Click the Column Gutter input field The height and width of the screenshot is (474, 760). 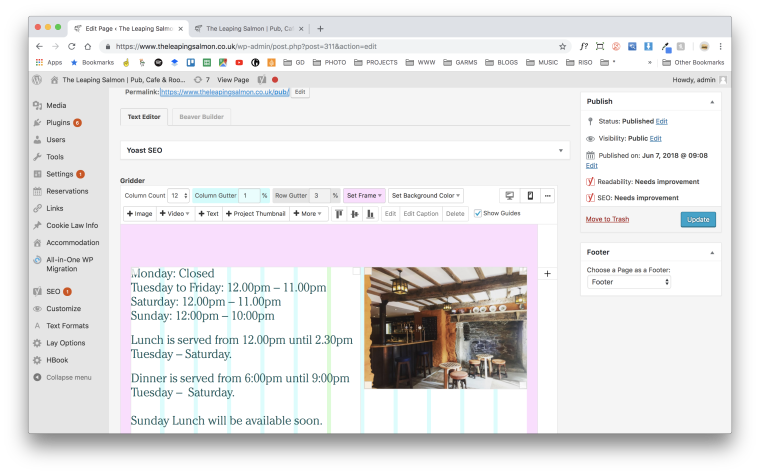(x=249, y=196)
